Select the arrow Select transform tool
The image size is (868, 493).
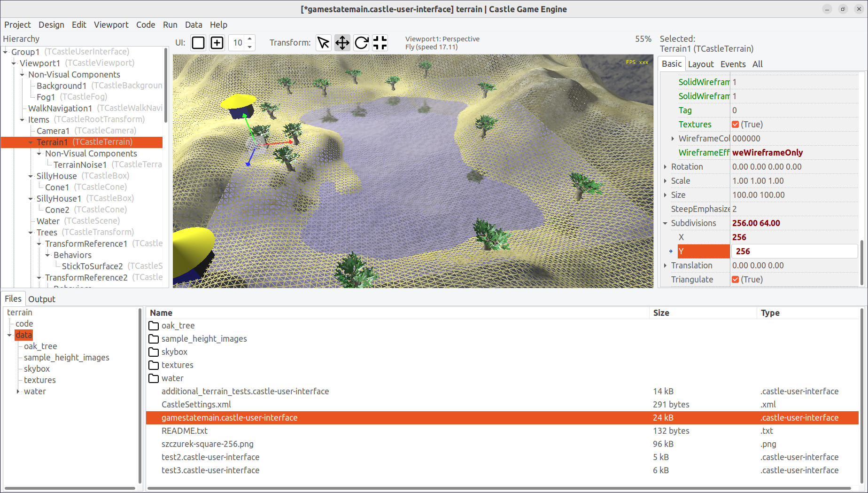323,43
